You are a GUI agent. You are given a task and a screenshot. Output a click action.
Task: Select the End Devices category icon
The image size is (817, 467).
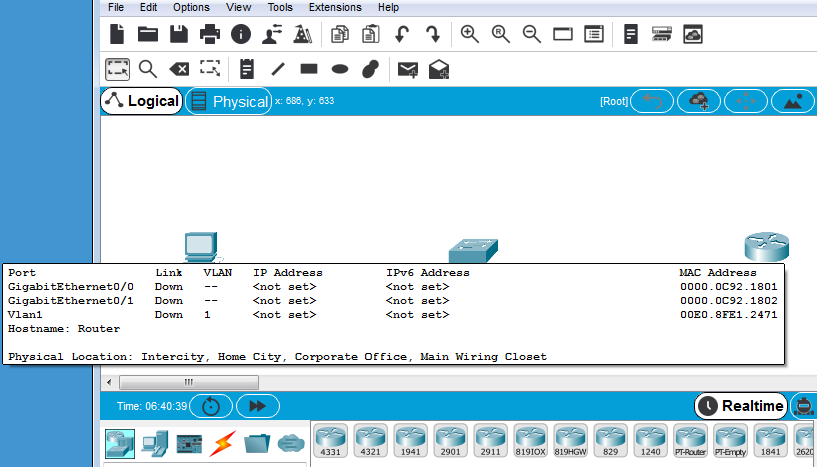(x=155, y=442)
